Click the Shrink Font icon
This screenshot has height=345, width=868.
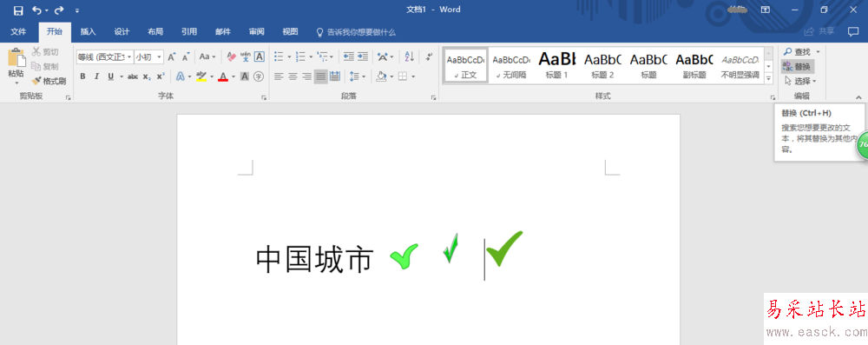(186, 56)
